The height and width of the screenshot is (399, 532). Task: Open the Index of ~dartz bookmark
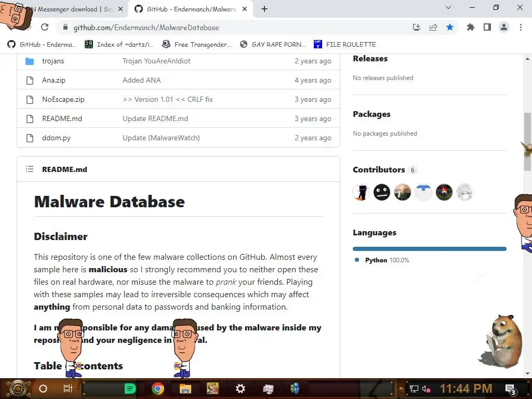119,45
